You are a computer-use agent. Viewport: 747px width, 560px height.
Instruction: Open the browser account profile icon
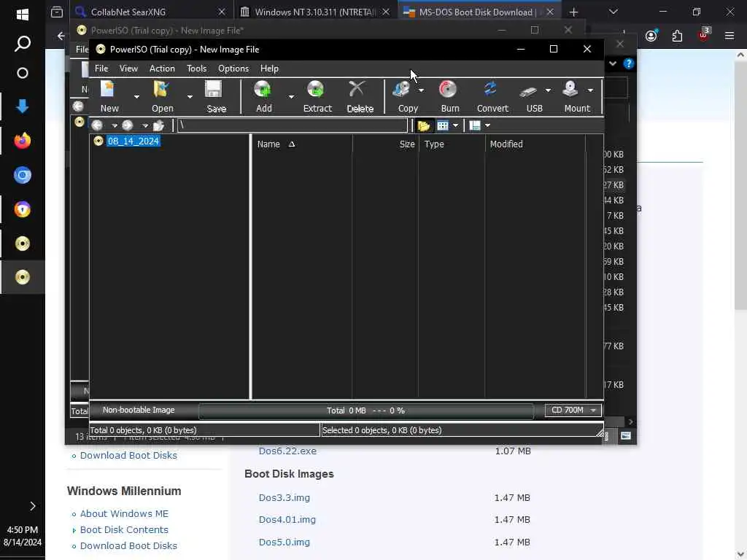tap(651, 36)
